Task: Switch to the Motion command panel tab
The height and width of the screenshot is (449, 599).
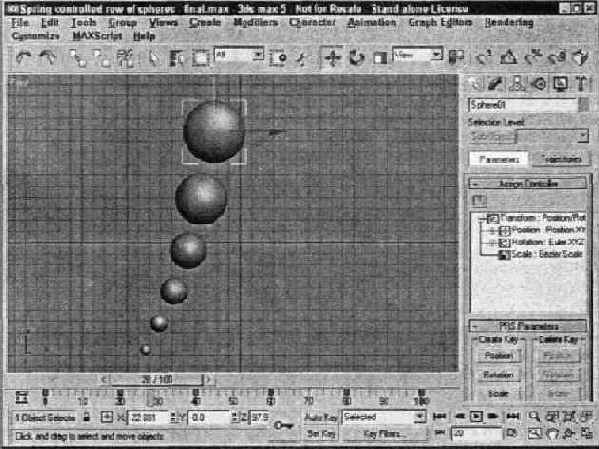Action: [x=539, y=84]
